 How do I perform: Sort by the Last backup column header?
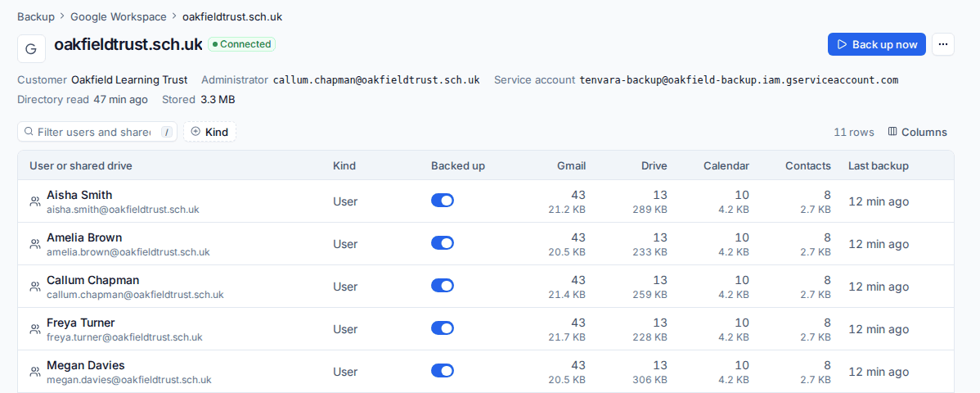(x=878, y=166)
